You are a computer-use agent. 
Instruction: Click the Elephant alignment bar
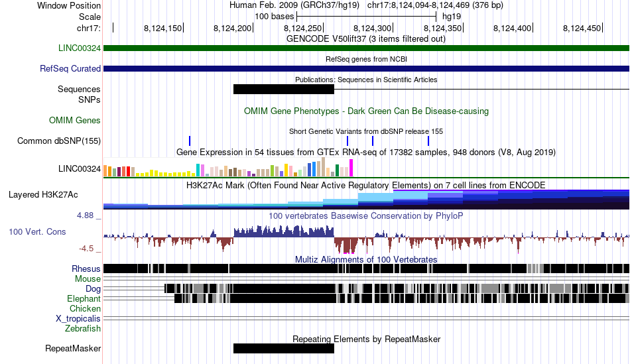402,298
